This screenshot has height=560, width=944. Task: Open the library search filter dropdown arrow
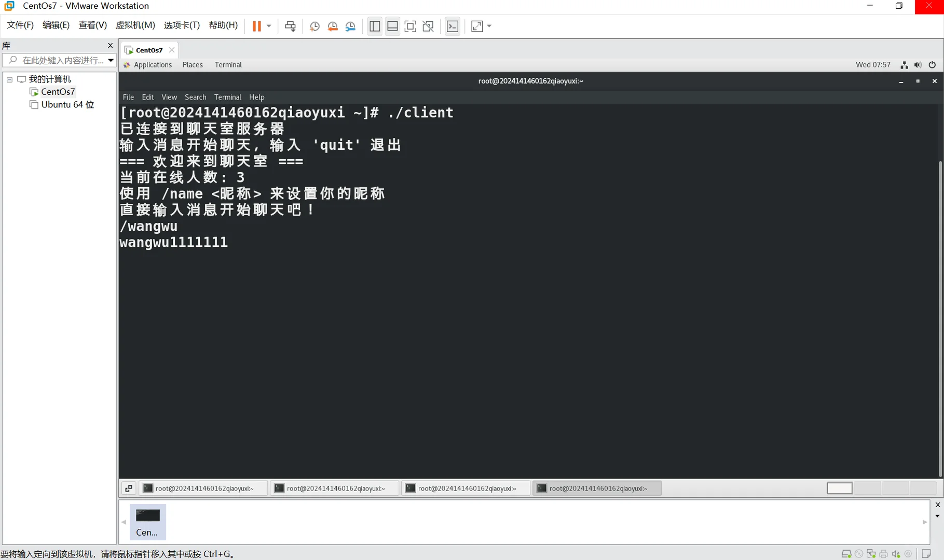point(111,60)
